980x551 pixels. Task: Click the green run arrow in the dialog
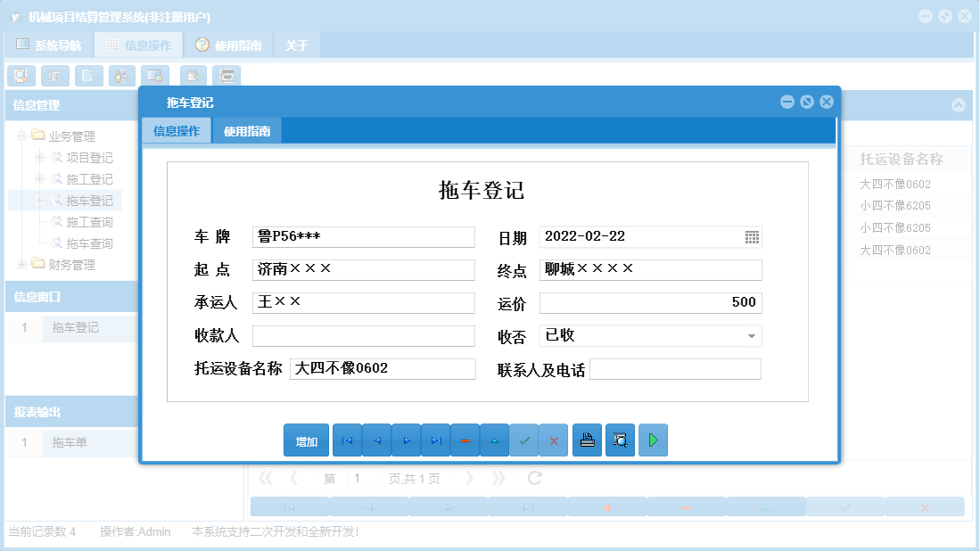tap(653, 440)
